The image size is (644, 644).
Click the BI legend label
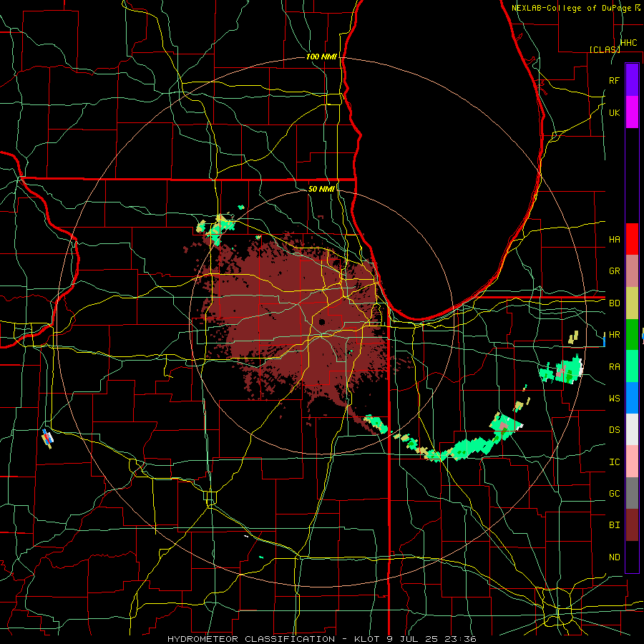pos(615,525)
